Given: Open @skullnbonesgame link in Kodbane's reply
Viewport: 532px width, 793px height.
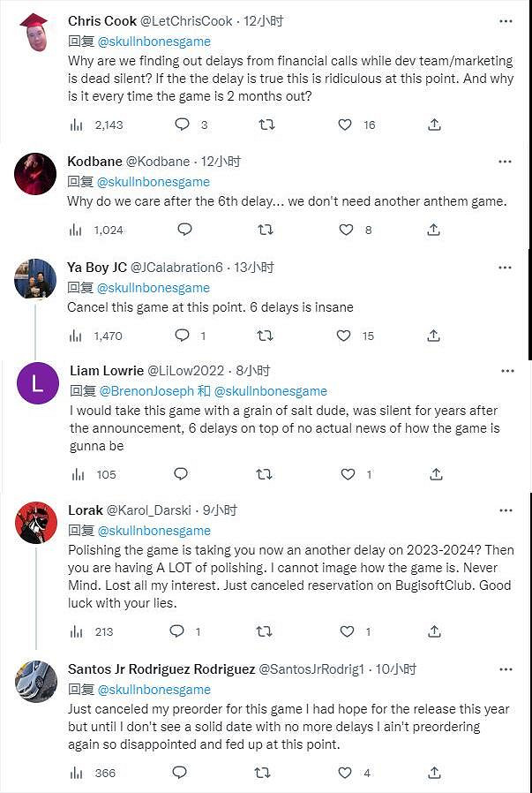Looking at the screenshot, I should click(154, 182).
